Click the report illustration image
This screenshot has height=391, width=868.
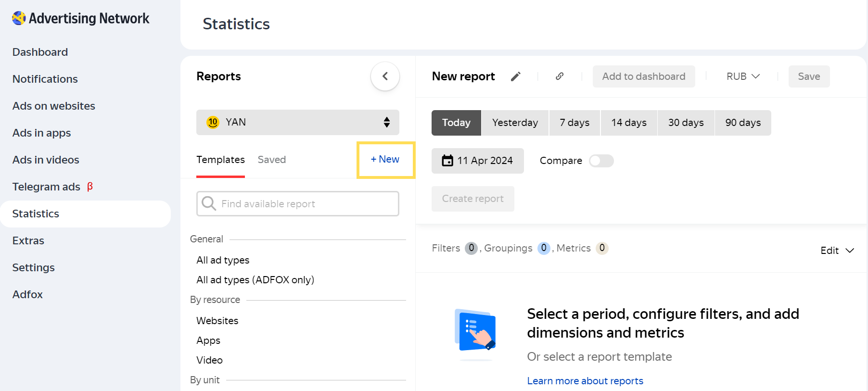(x=475, y=332)
